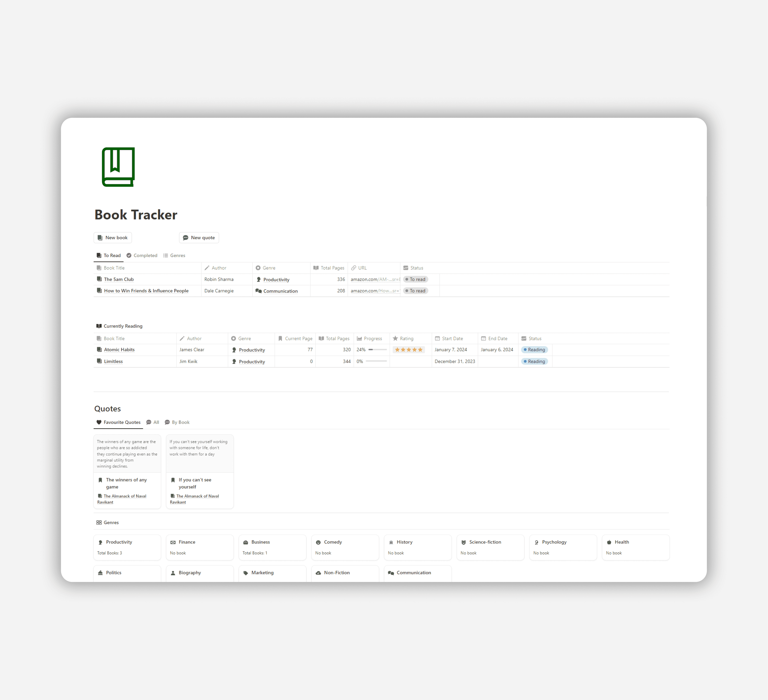This screenshot has height=700, width=768.
Task: Open the Communication genre card at bottom
Action: click(418, 573)
